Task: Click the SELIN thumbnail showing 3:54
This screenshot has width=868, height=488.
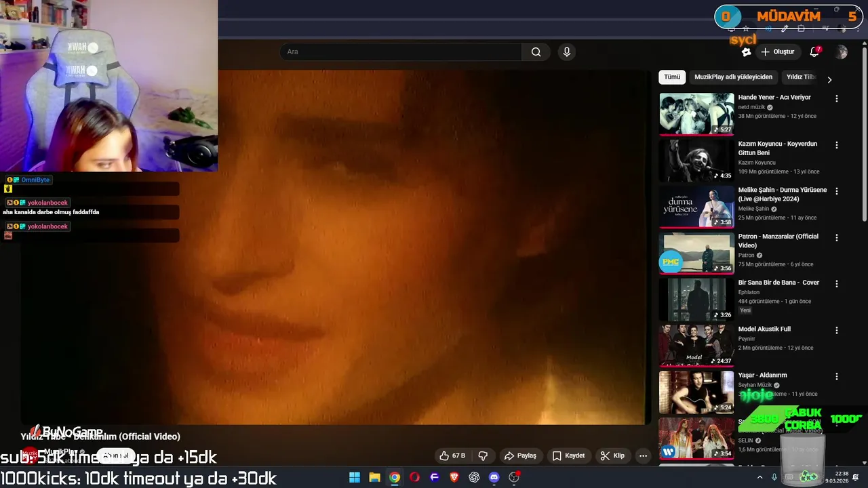Action: [x=696, y=438]
